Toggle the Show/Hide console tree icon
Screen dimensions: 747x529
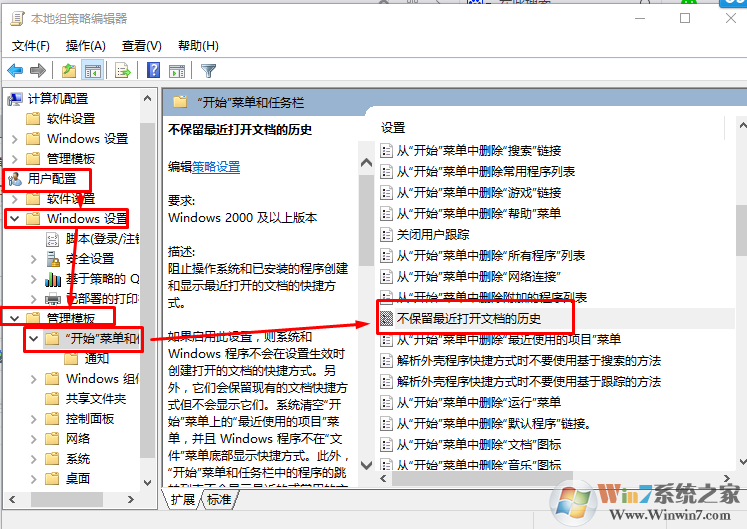point(92,71)
